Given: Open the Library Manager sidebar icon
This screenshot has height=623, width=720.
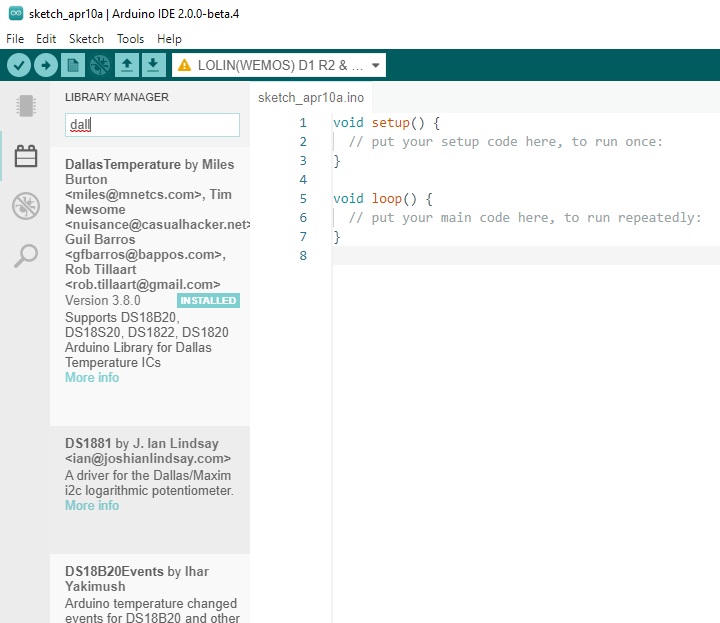Looking at the screenshot, I should coord(26,156).
